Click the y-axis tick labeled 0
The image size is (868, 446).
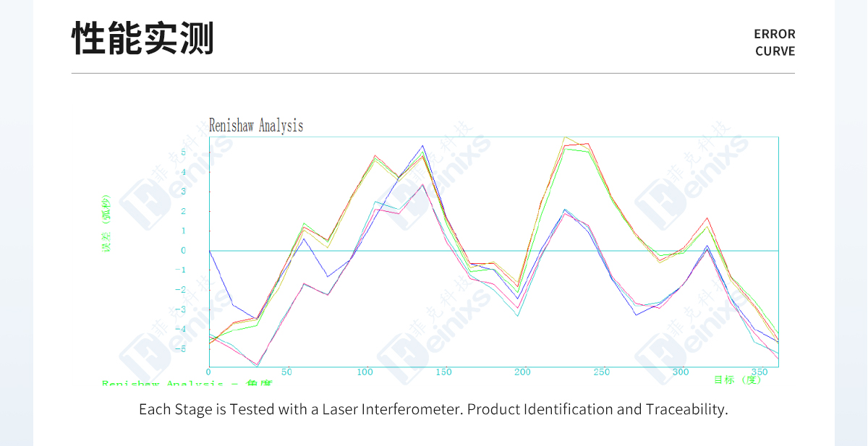184,251
